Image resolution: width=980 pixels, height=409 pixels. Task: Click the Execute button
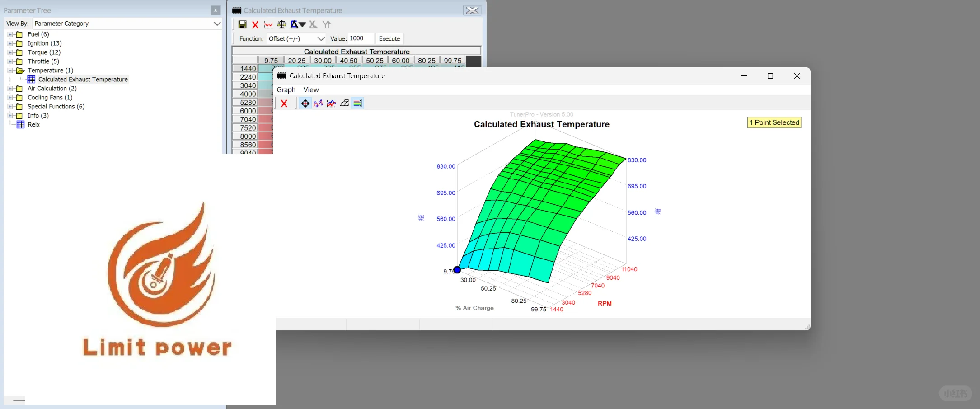tap(389, 38)
